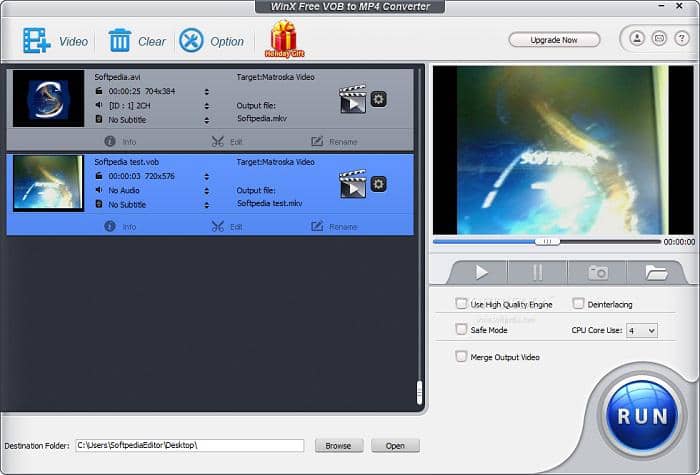The height and width of the screenshot is (475, 700).
Task: Toggle the Deinterlacing checkbox
Action: tap(579, 304)
